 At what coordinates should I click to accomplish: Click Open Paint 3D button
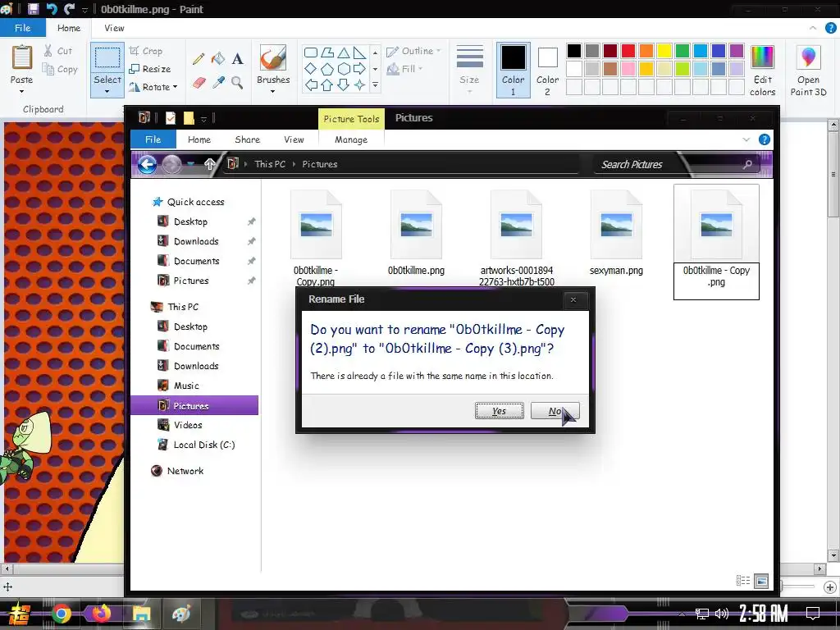click(808, 71)
